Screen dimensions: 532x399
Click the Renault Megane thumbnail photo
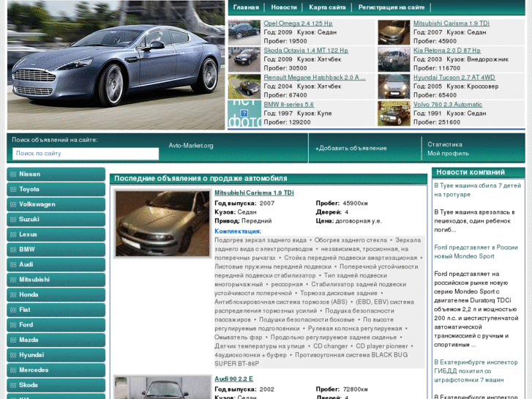point(244,86)
